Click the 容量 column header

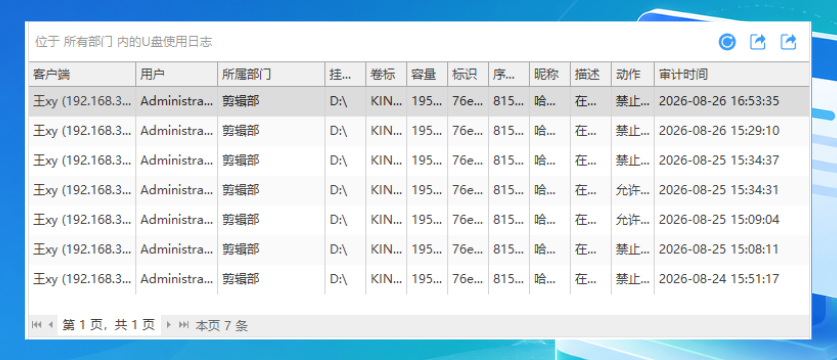(428, 74)
